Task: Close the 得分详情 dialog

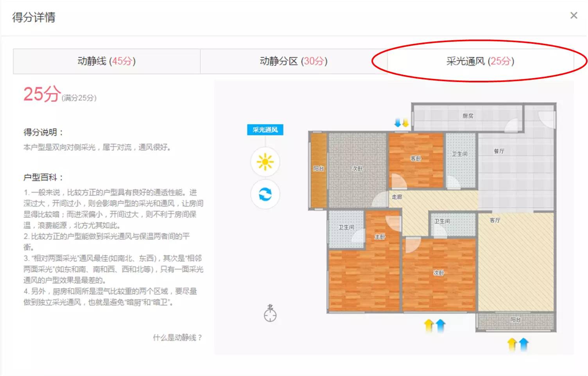Action: coord(574,15)
